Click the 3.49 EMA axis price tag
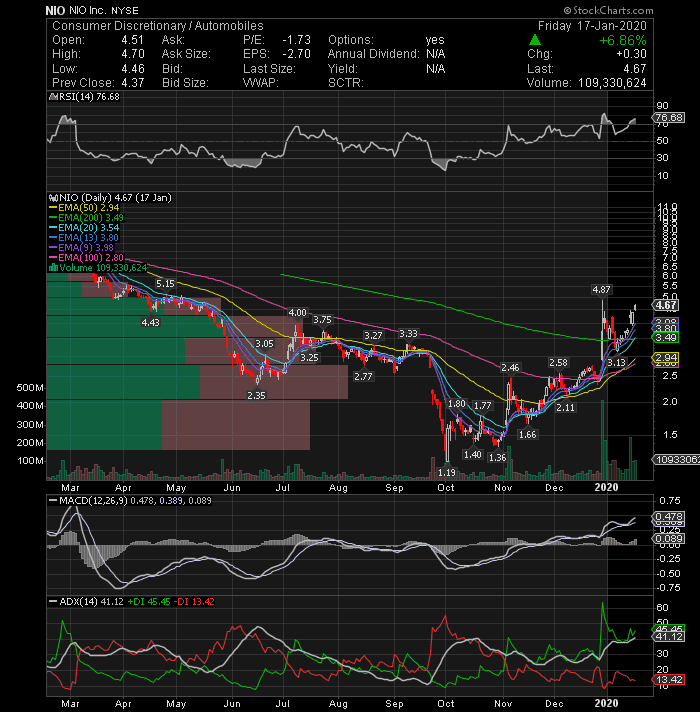Viewport: 700px width, 712px height. [x=665, y=337]
